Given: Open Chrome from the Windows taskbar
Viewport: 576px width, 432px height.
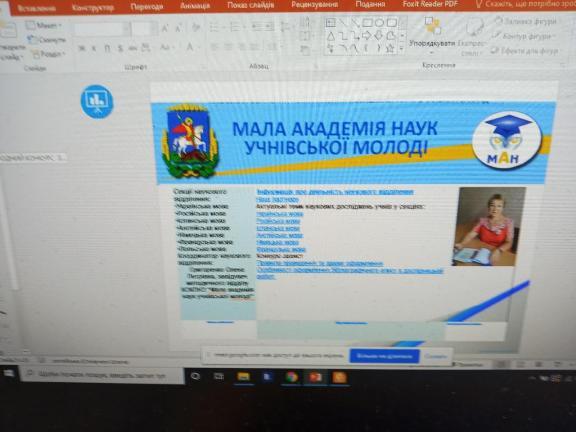Looking at the screenshot, I should 291,377.
